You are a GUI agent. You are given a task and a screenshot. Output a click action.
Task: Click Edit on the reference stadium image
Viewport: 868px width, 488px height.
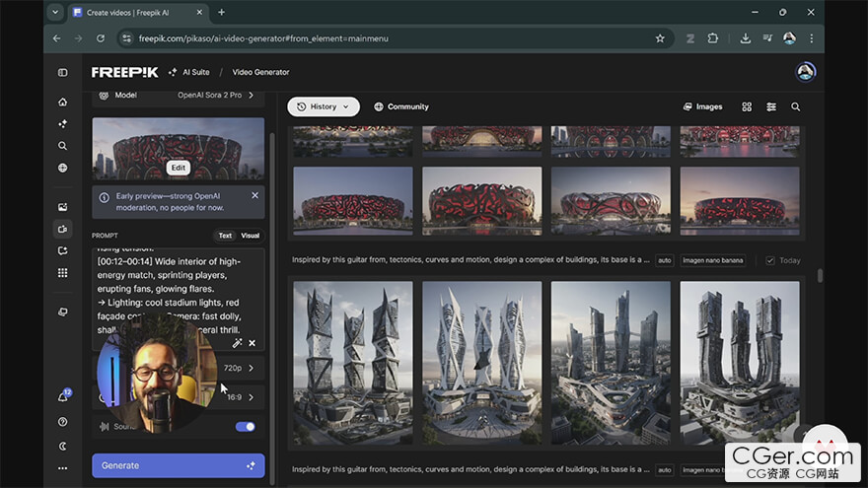[178, 168]
